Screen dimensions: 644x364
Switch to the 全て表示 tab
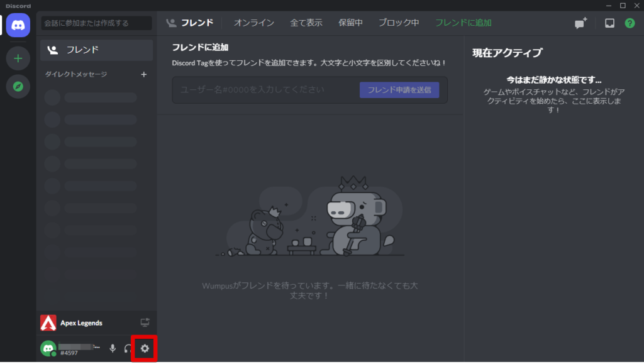pos(306,23)
